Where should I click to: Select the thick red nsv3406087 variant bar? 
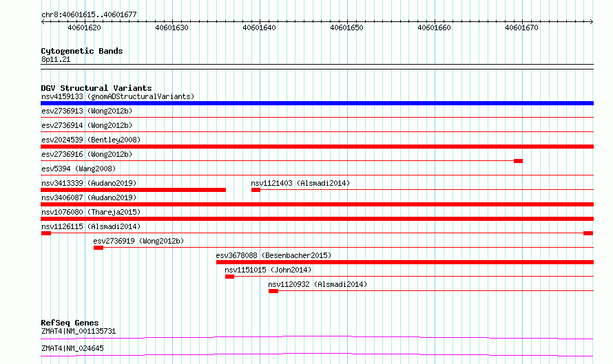pyautogui.click(x=317, y=204)
